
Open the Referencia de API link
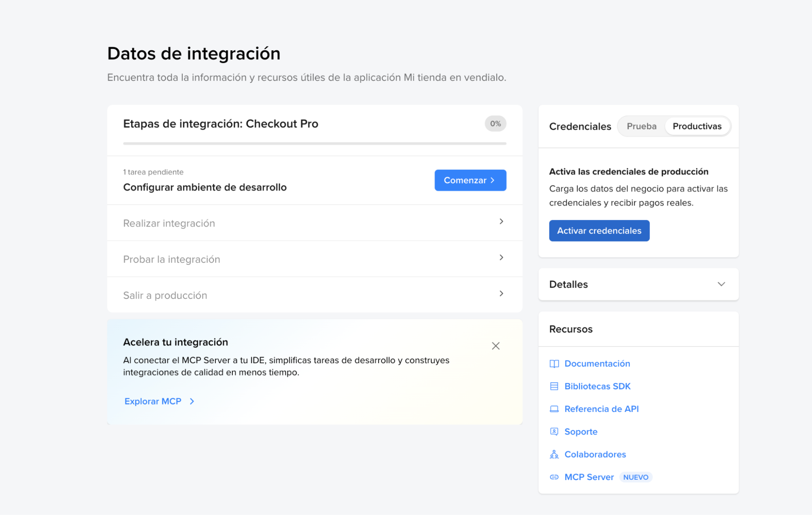602,409
